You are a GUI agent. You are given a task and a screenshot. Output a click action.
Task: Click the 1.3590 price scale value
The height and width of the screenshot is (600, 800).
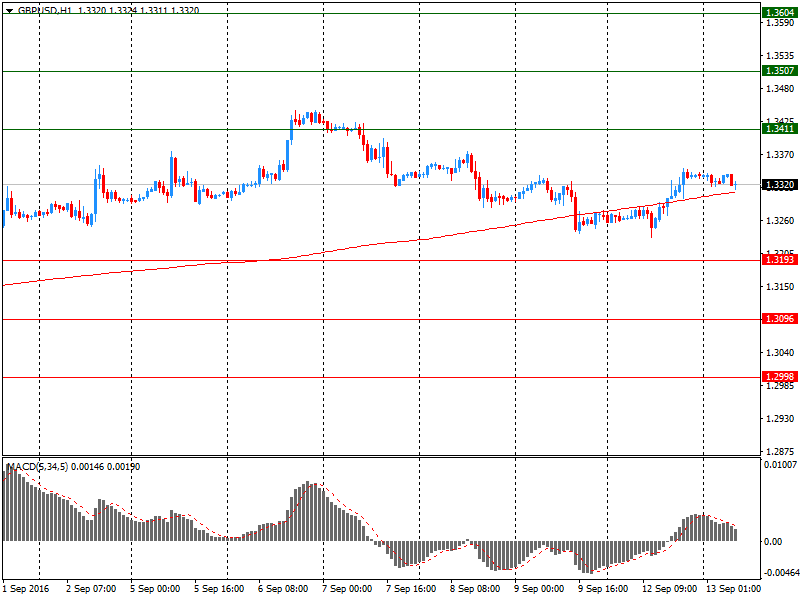pyautogui.click(x=780, y=23)
